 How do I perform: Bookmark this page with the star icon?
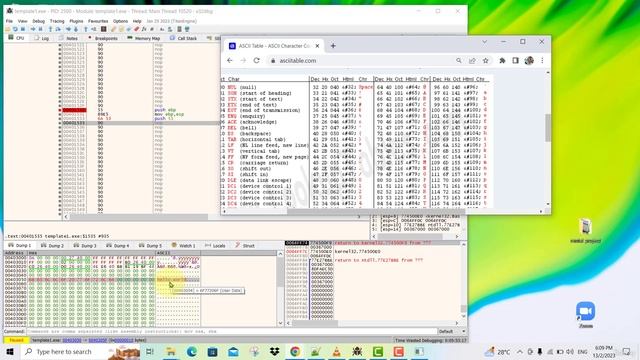coord(485,60)
